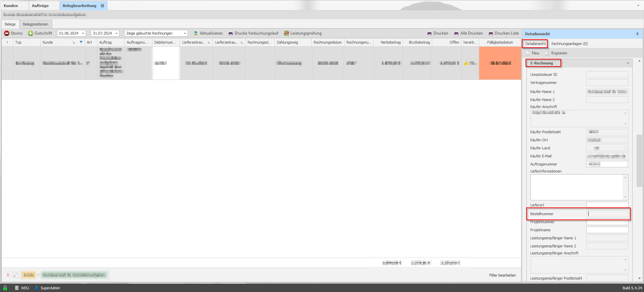Click the Aktualisieren button label
This screenshot has height=292, width=644.
pyautogui.click(x=211, y=33)
